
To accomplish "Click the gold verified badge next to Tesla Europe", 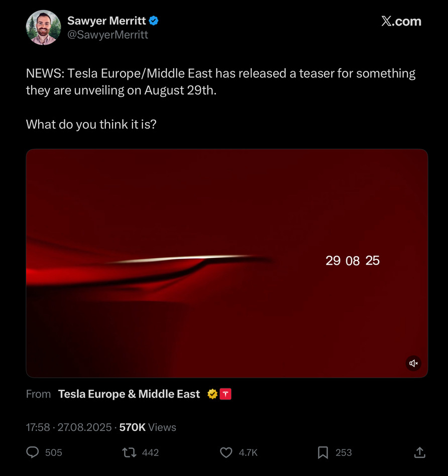I will pyautogui.click(x=212, y=394).
